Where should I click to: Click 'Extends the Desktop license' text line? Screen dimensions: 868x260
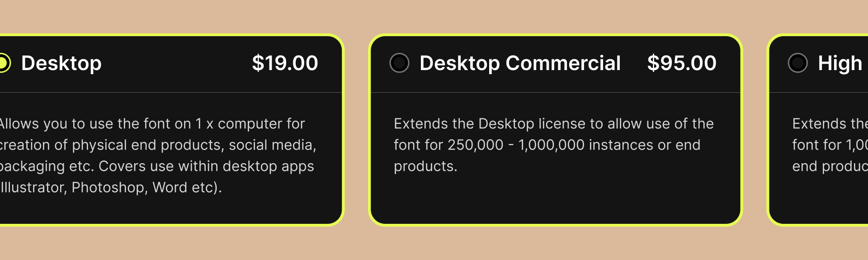point(553,124)
